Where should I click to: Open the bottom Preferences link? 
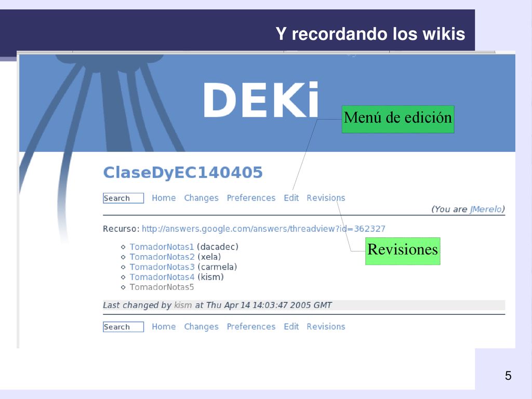[251, 326]
